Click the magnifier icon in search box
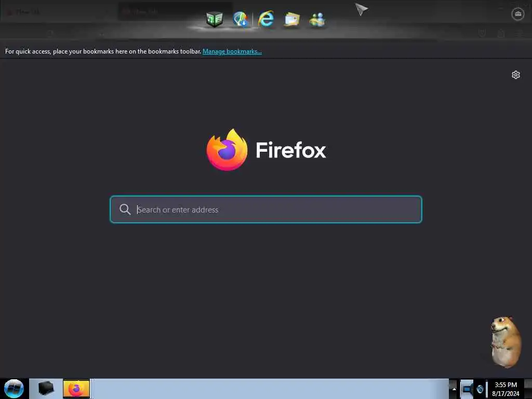The image size is (532, 399). point(125,209)
